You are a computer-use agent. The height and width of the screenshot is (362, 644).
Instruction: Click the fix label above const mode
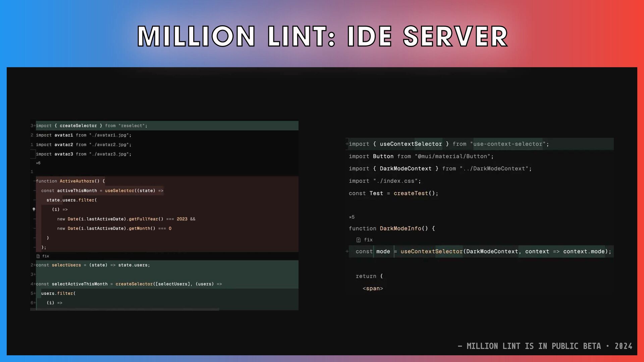pyautogui.click(x=368, y=240)
